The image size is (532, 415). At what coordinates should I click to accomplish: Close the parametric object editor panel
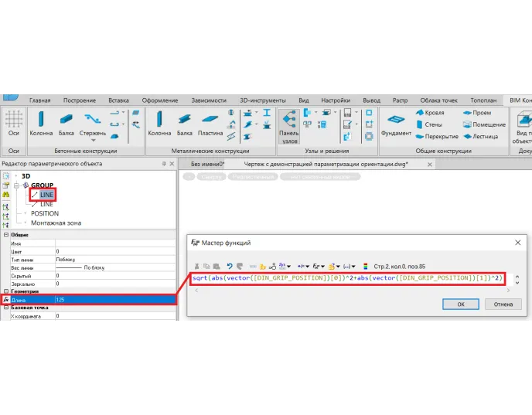pyautogui.click(x=172, y=164)
